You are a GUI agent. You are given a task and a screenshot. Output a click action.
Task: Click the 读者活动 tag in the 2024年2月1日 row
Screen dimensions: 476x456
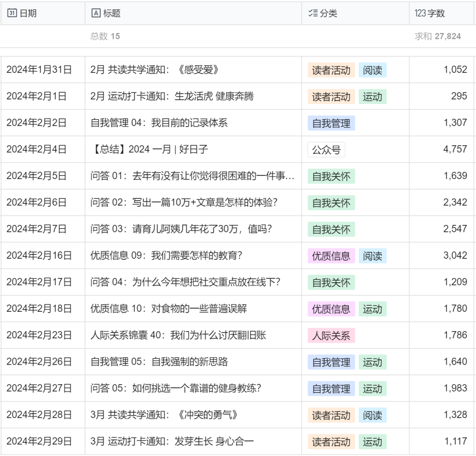coord(331,97)
